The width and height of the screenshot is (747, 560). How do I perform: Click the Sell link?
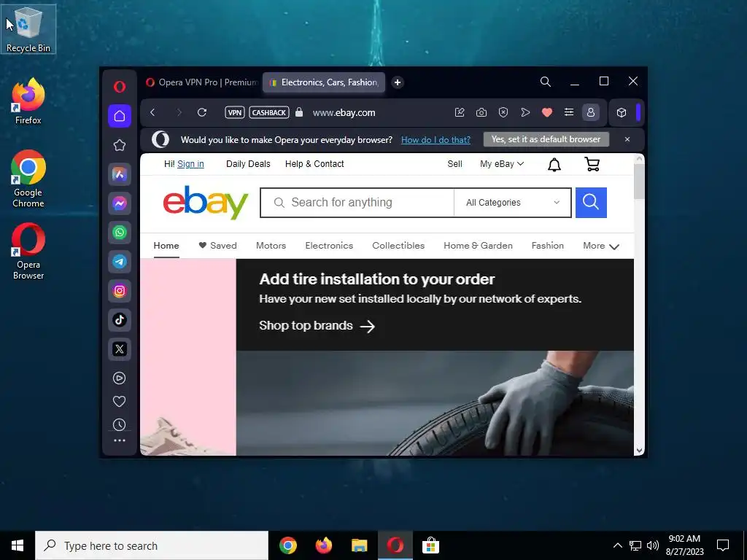pos(454,164)
